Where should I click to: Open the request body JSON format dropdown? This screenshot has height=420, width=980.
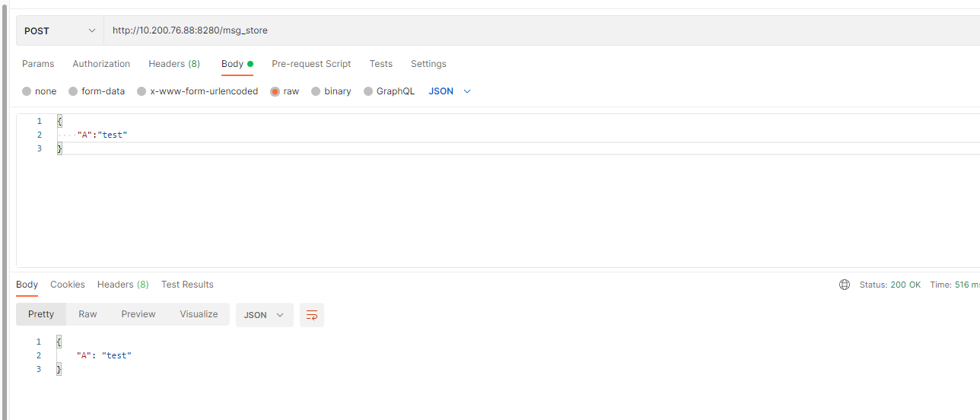(450, 91)
